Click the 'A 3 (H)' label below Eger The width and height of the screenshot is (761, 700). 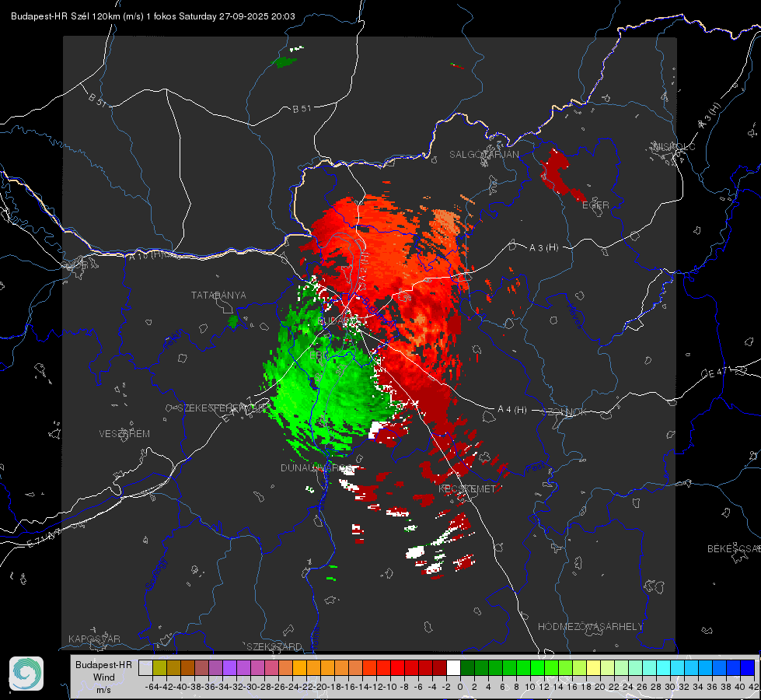543,248
